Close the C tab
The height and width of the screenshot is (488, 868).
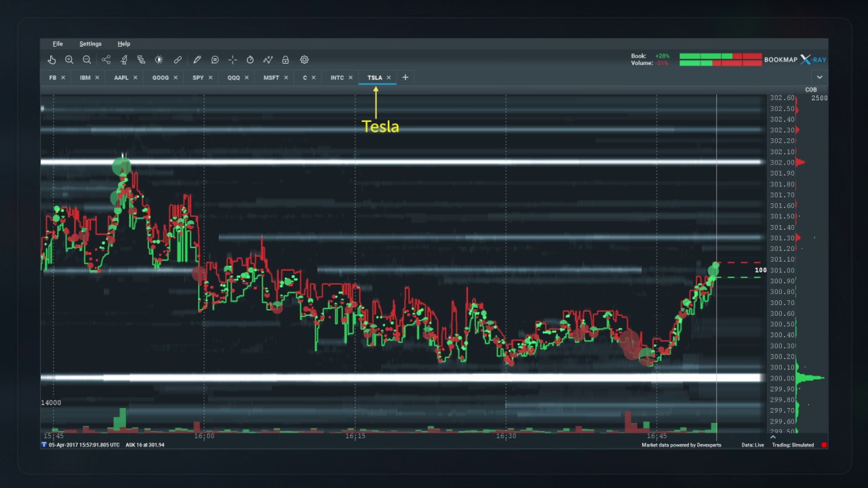click(314, 78)
